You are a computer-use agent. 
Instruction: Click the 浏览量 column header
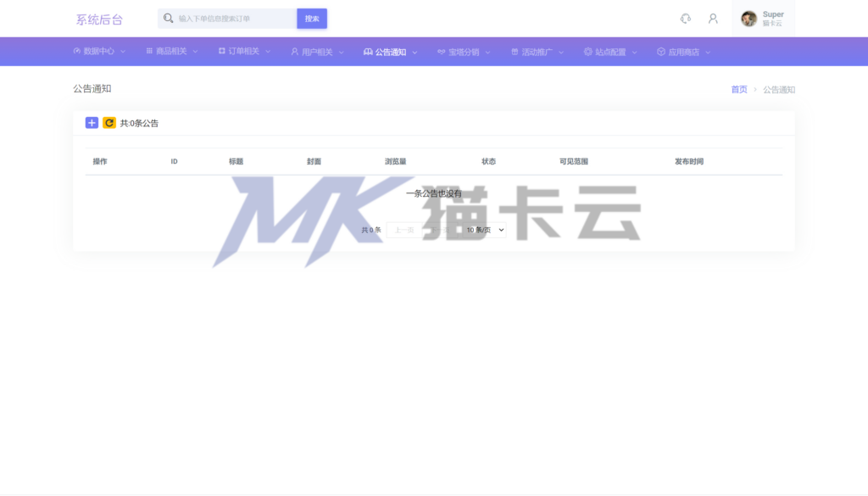pos(395,161)
